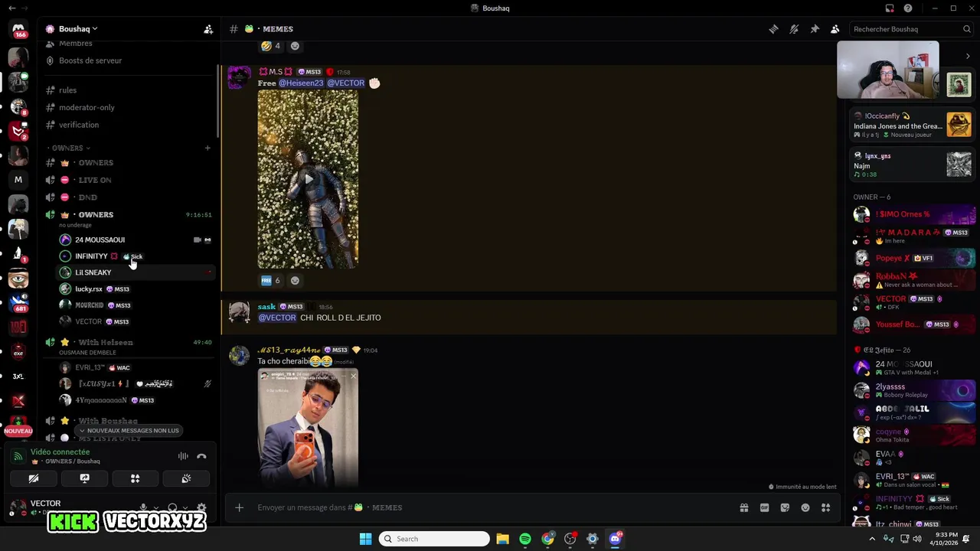
Task: Open the activities button in voice panel
Action: coord(135,478)
